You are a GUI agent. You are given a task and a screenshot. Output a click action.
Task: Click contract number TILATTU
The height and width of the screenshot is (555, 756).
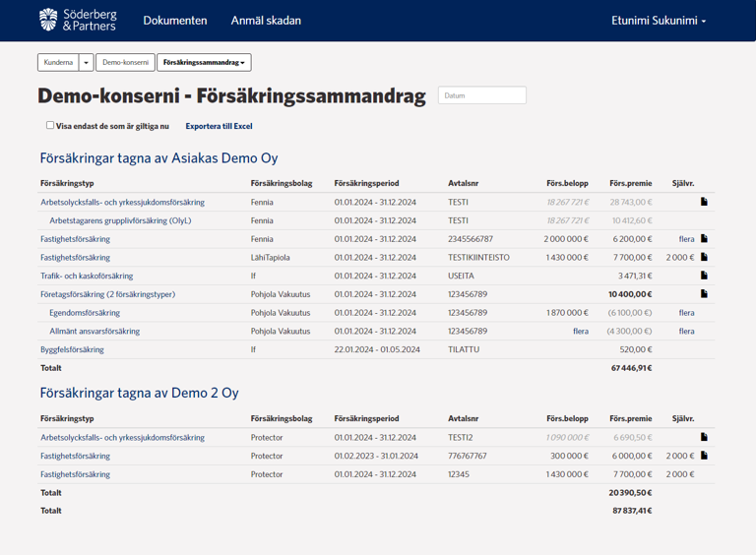coord(464,349)
